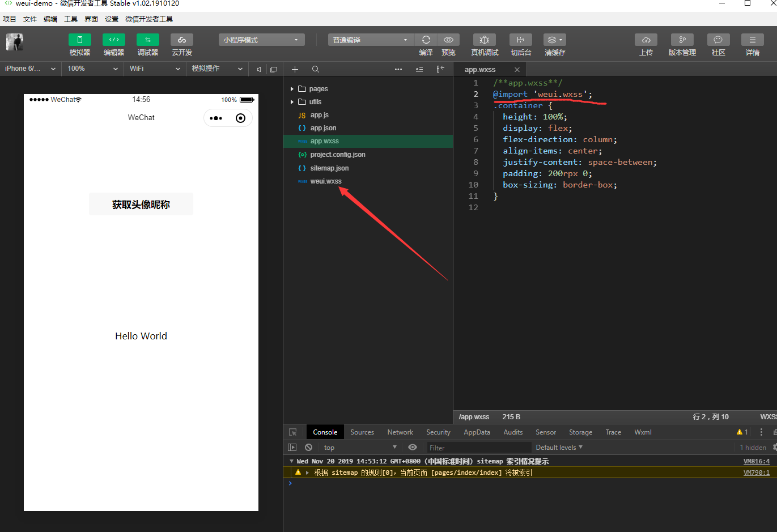Click the 上传 upload icon
The height and width of the screenshot is (532, 777).
coord(646,40)
